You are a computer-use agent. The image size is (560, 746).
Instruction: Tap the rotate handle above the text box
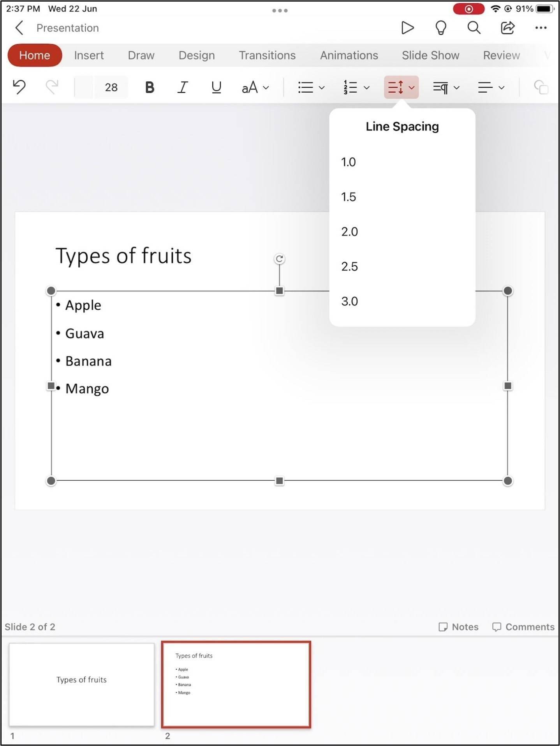coord(279,259)
